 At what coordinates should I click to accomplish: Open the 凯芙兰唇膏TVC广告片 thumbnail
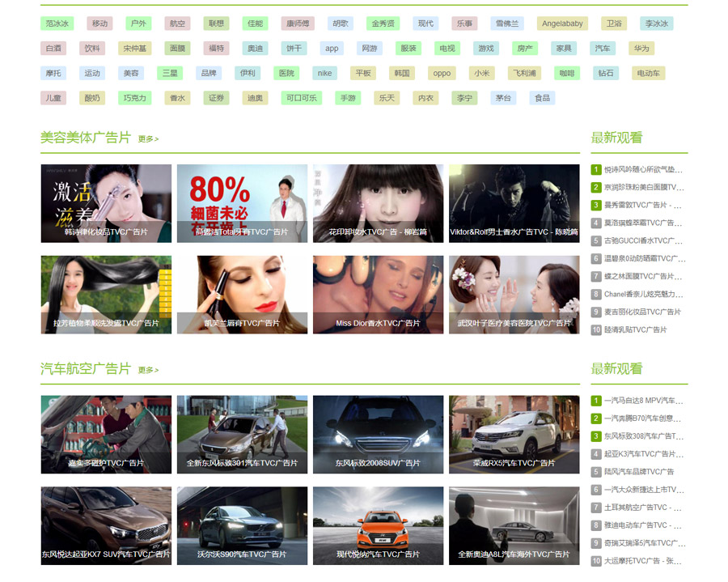coord(242,295)
